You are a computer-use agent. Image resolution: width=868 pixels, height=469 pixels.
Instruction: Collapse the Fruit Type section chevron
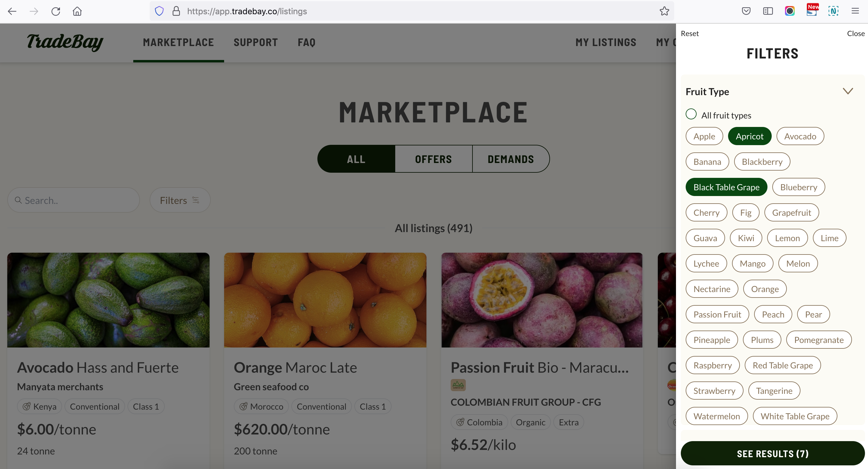(x=848, y=91)
